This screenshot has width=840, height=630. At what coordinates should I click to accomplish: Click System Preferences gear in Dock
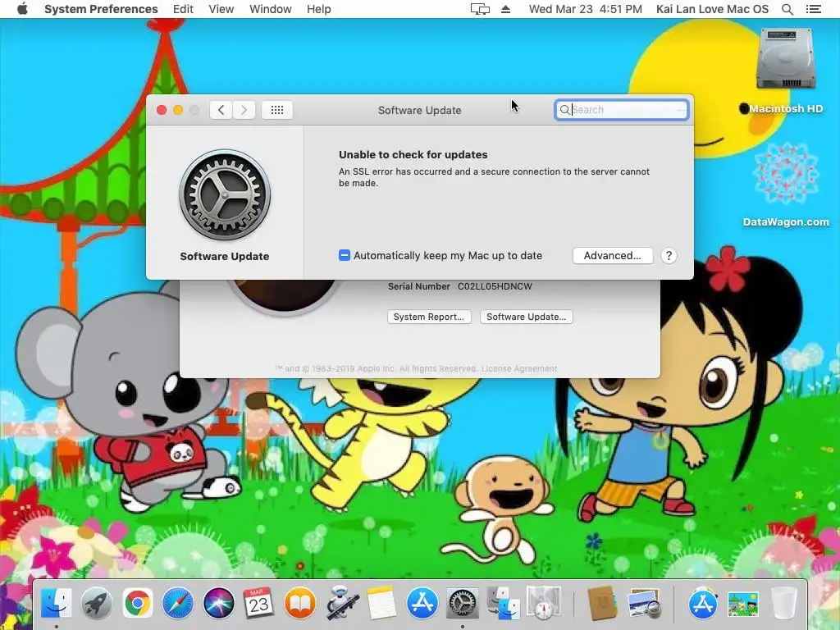click(463, 603)
